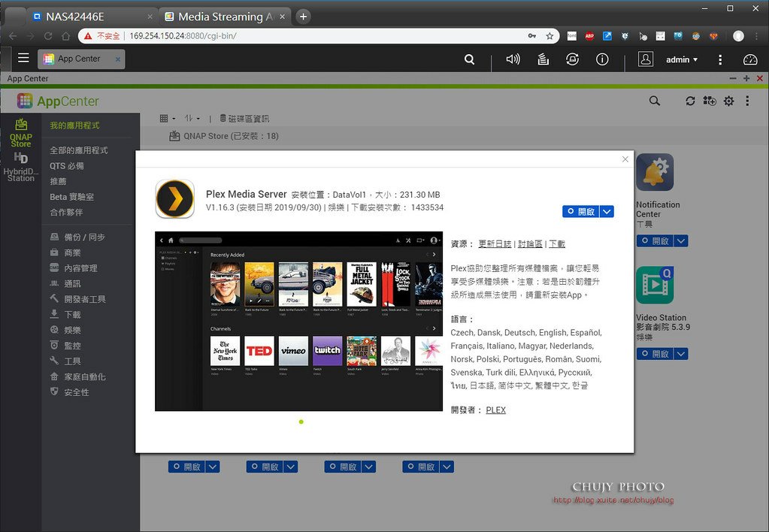Open the grid view mode dropdown
The height and width of the screenshot is (532, 769).
[167, 119]
